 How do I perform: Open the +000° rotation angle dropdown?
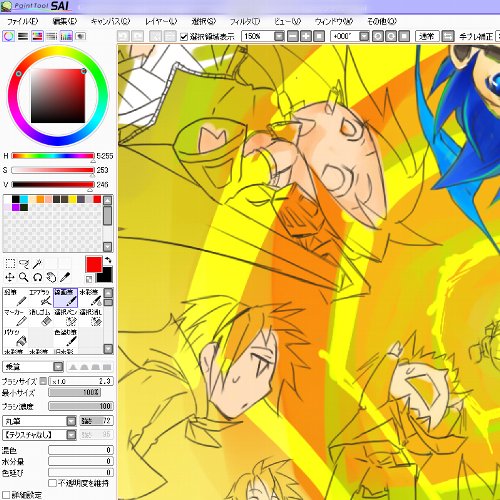(x=364, y=36)
